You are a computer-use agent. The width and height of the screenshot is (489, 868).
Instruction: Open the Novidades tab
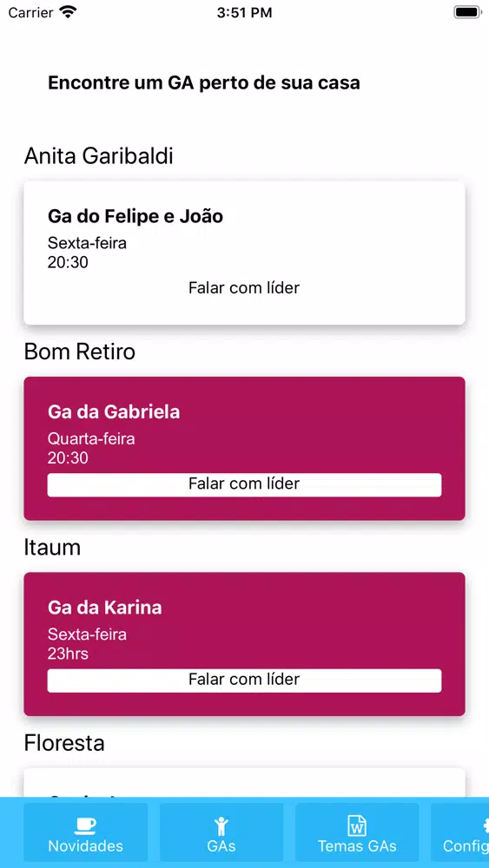tap(86, 832)
